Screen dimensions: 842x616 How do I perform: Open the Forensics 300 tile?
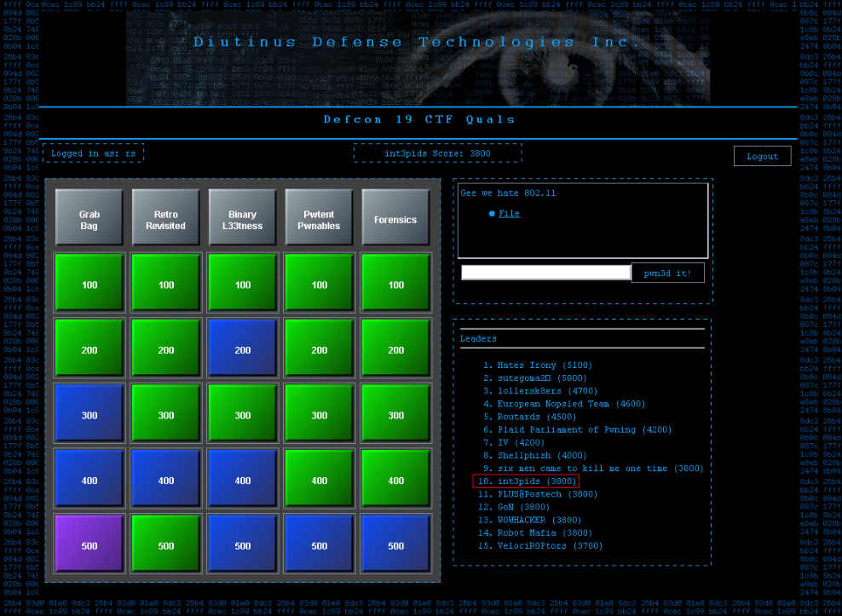point(396,413)
